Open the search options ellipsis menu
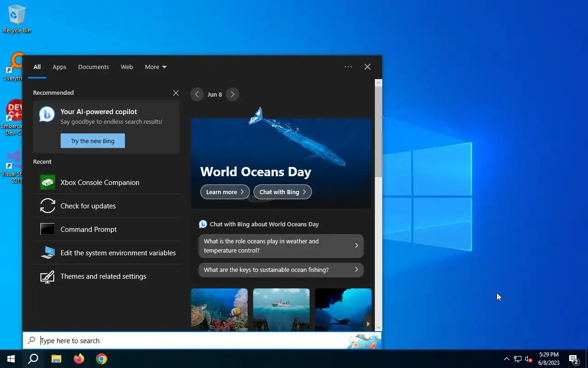The height and width of the screenshot is (368, 588). click(x=348, y=67)
